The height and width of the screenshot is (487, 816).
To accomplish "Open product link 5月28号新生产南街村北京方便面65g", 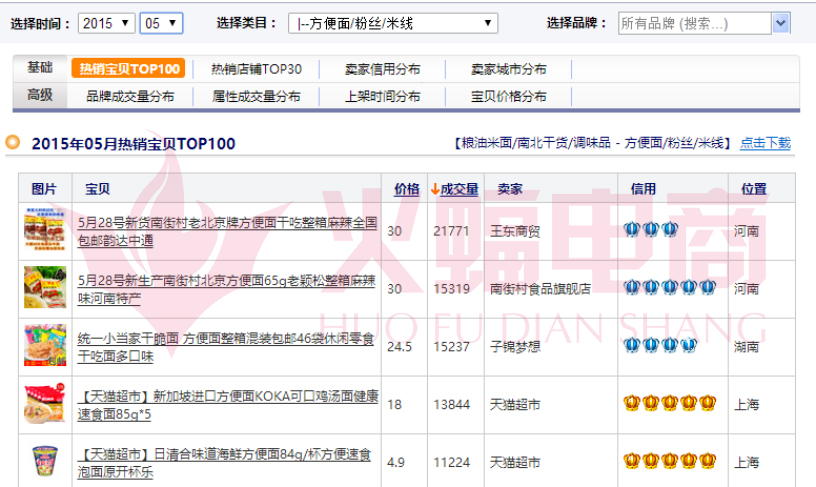I will pyautogui.click(x=226, y=289).
